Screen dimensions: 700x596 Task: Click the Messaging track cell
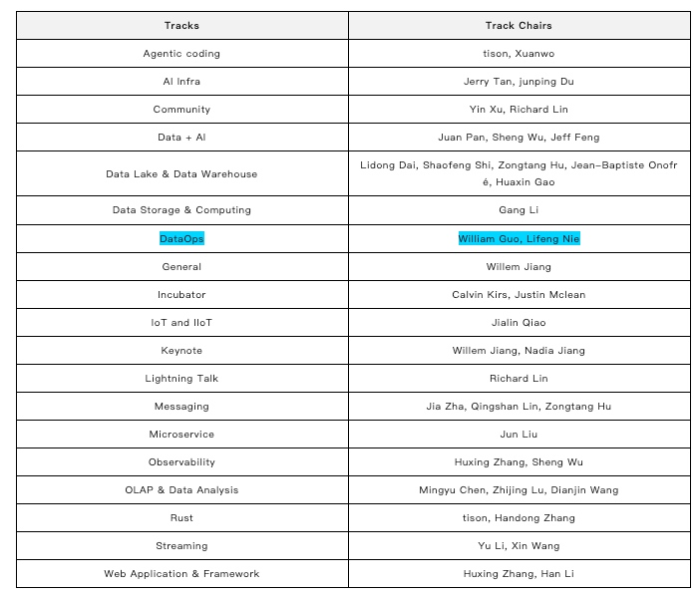pyautogui.click(x=181, y=407)
